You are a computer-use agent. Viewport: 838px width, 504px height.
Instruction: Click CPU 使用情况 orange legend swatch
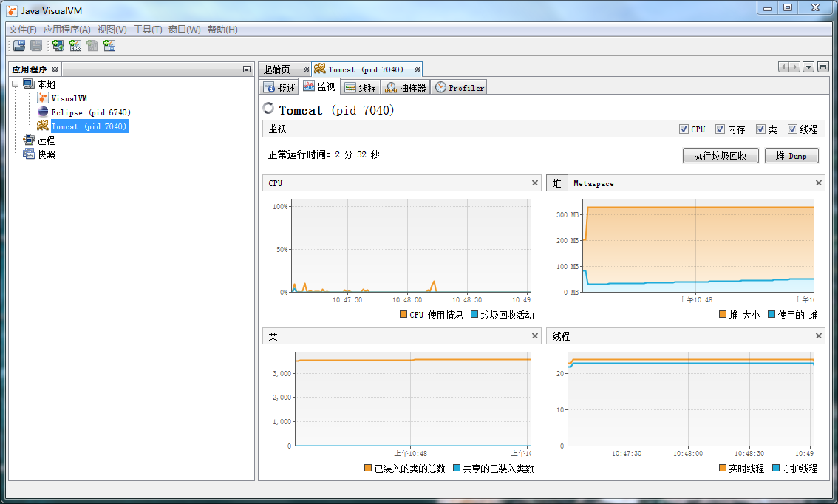[x=403, y=314]
